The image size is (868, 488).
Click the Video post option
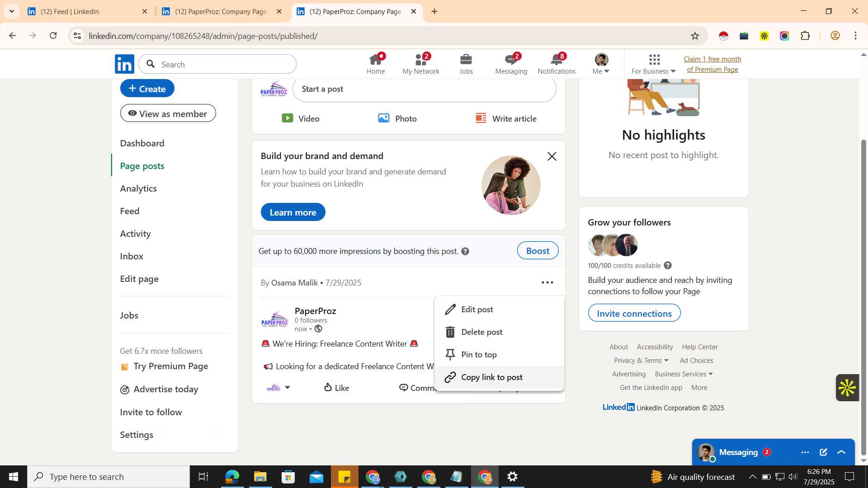point(301,118)
